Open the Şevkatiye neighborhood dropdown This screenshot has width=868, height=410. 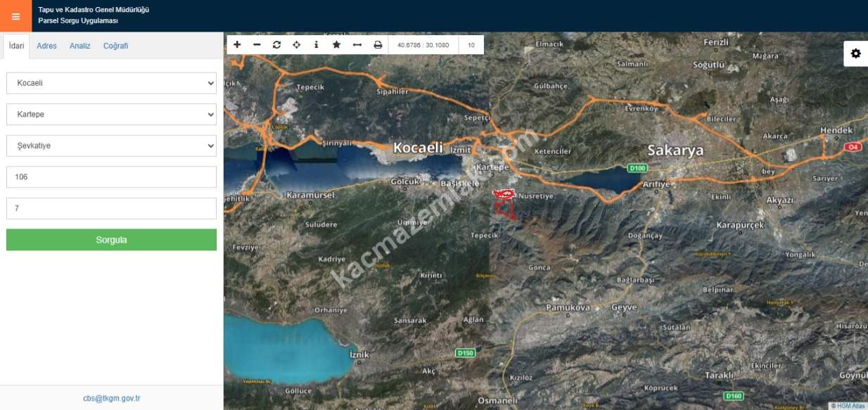pos(111,146)
